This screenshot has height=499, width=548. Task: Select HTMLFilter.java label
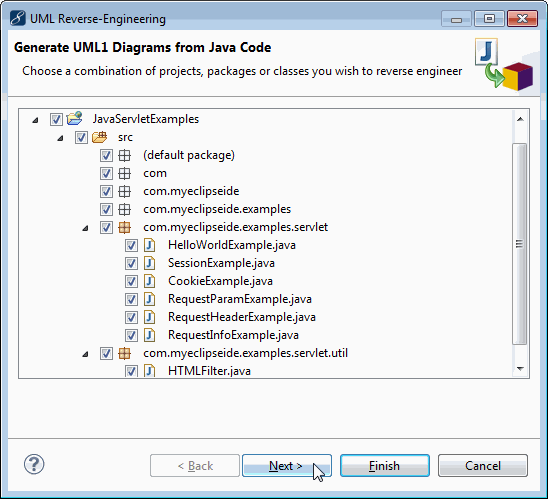tap(209, 371)
